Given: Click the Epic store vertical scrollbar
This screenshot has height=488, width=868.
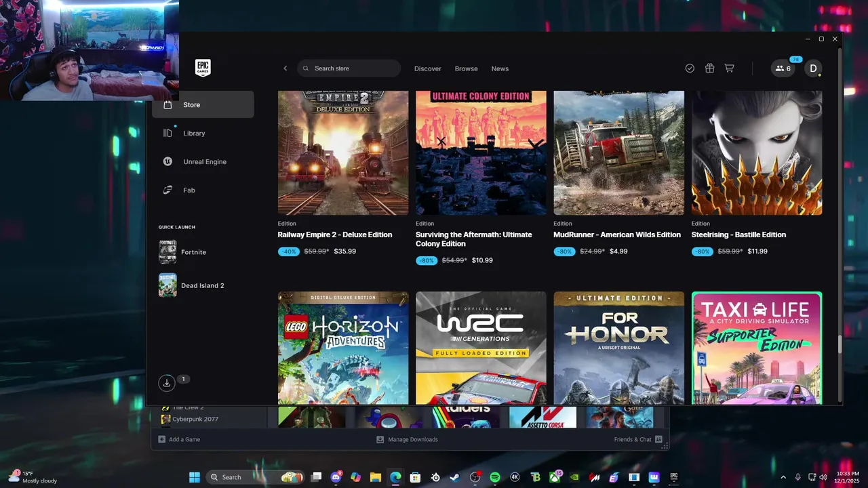Looking at the screenshot, I should 840,344.
